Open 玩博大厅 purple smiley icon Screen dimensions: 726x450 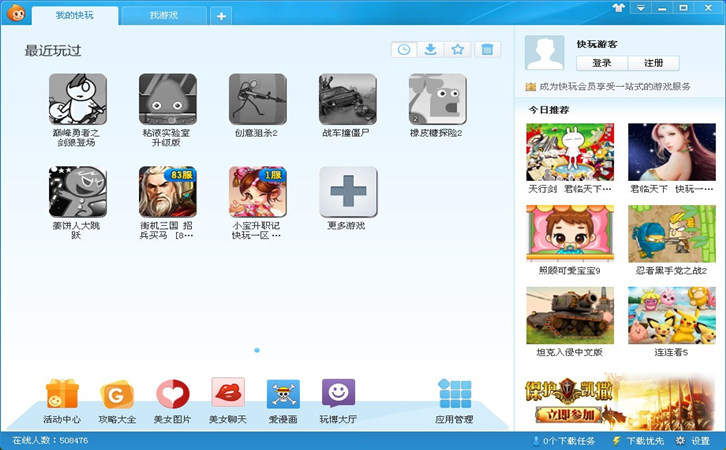pos(338,394)
